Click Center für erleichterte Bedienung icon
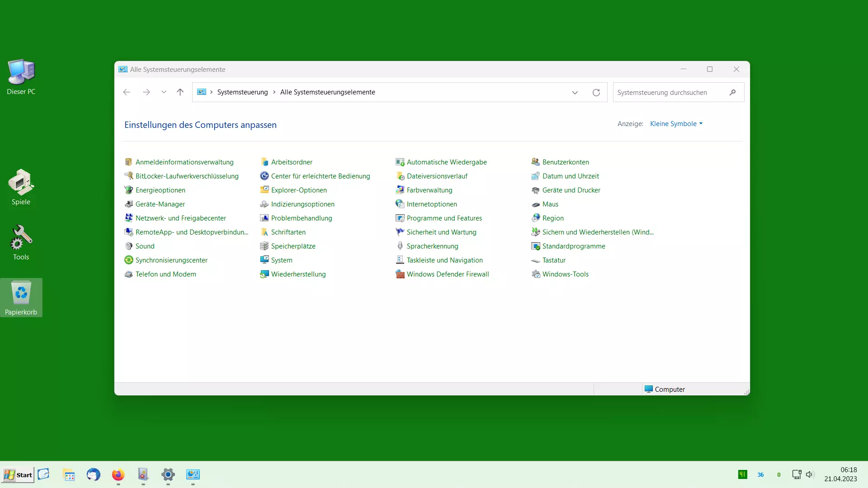 264,176
